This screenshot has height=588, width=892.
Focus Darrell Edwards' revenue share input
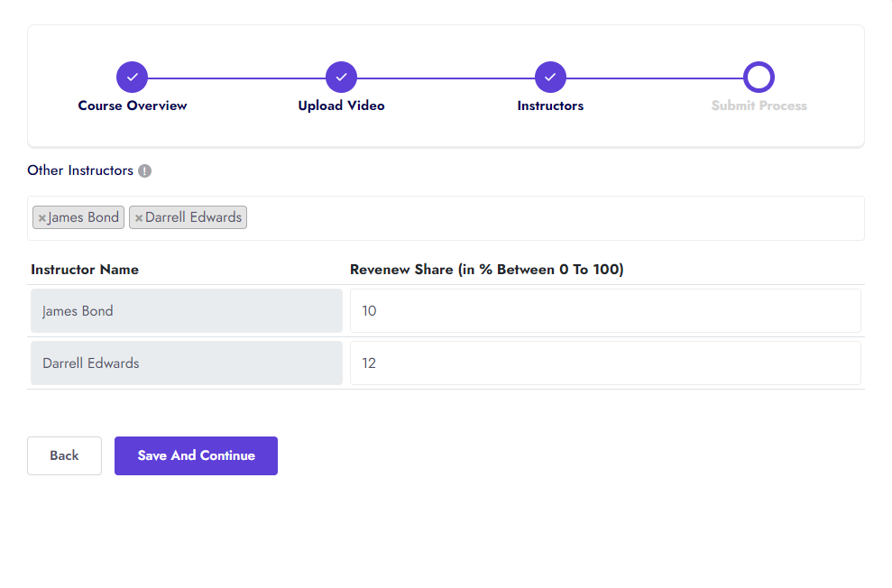coord(604,363)
